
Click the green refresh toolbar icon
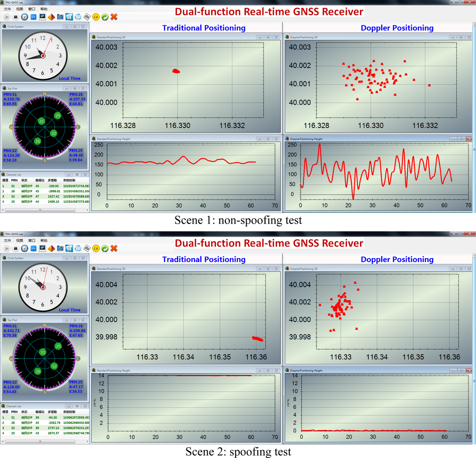tap(104, 17)
